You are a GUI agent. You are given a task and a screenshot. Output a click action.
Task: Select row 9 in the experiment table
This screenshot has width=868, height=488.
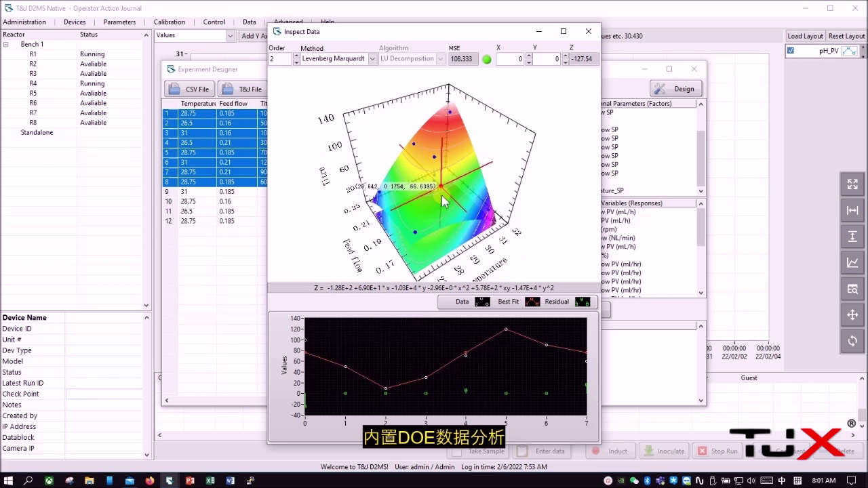(x=216, y=192)
